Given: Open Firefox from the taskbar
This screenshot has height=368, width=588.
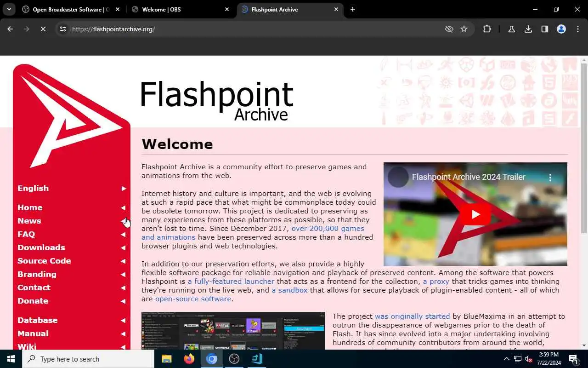Looking at the screenshot, I should pyautogui.click(x=189, y=359).
